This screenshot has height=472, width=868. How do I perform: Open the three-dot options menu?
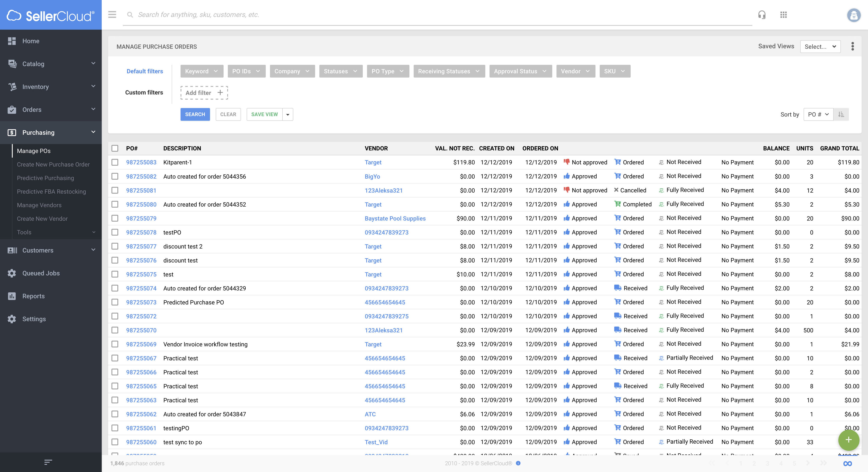(x=853, y=46)
